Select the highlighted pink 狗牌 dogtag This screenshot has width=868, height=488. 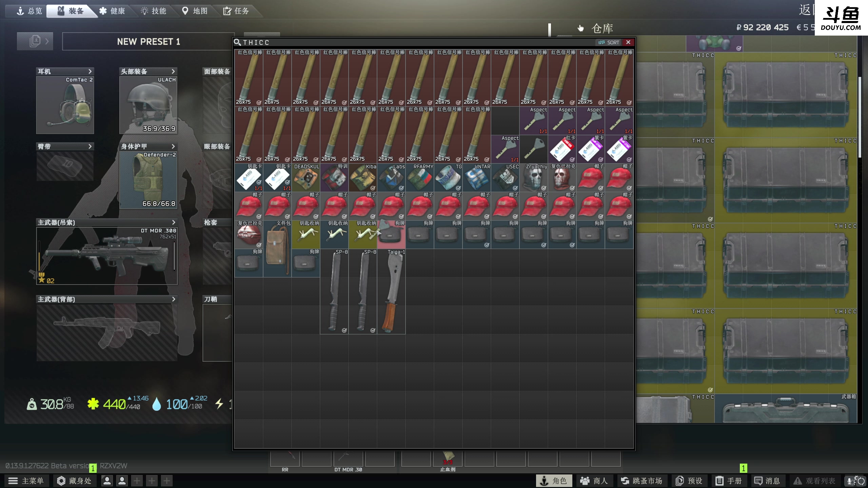point(391,235)
